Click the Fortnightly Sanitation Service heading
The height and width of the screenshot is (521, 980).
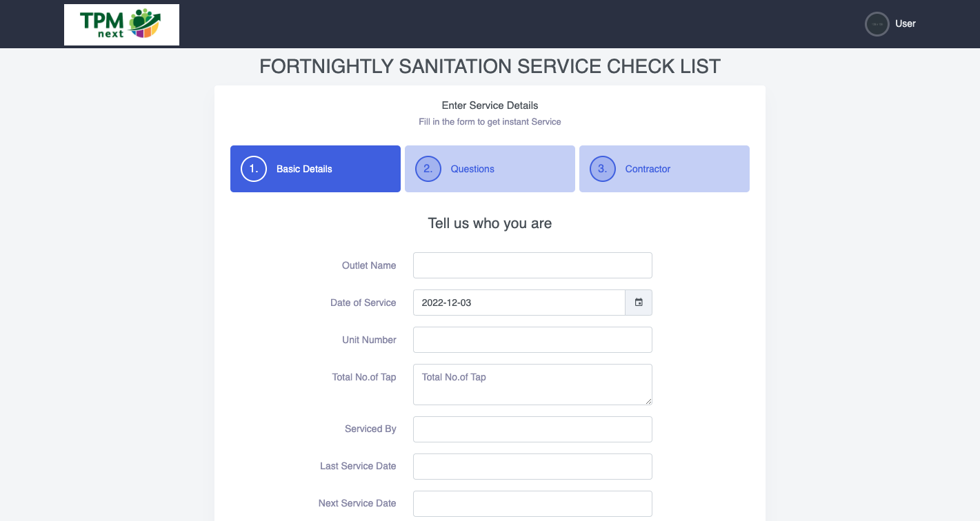coord(490,67)
